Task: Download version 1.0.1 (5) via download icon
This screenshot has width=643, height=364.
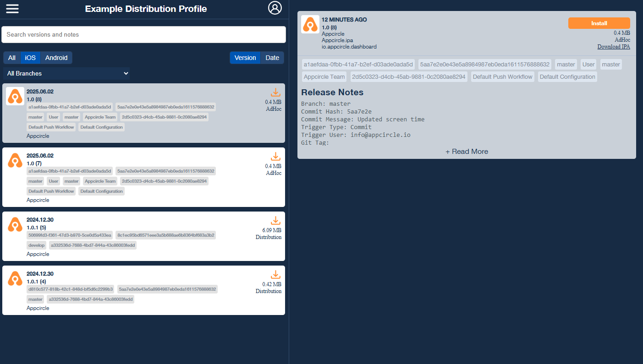Action: 275,221
